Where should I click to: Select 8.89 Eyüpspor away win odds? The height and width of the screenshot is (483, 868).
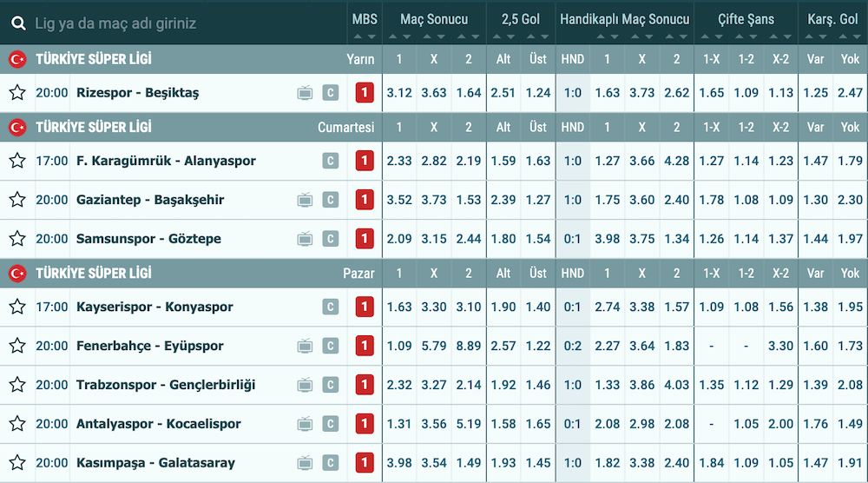point(469,346)
